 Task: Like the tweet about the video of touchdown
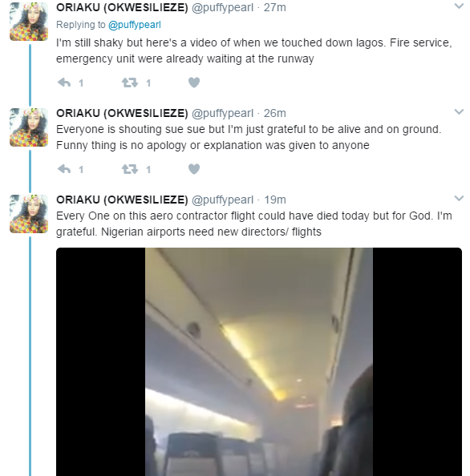pyautogui.click(x=194, y=83)
